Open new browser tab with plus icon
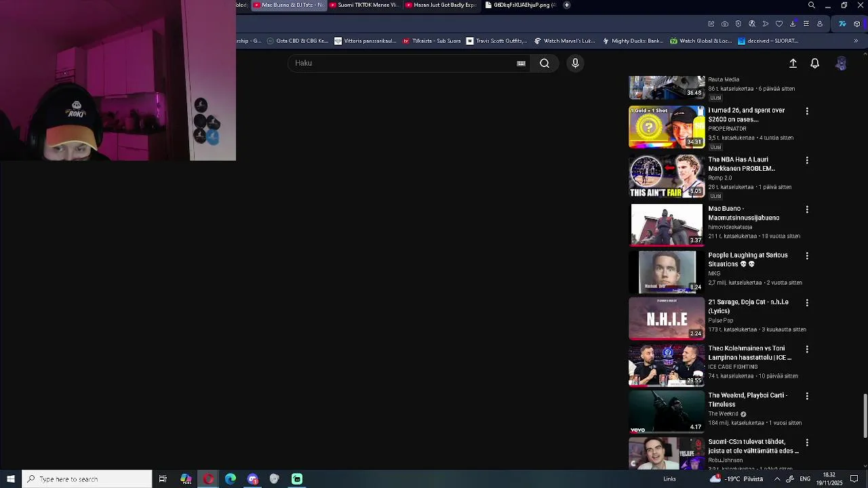 pyautogui.click(x=567, y=5)
